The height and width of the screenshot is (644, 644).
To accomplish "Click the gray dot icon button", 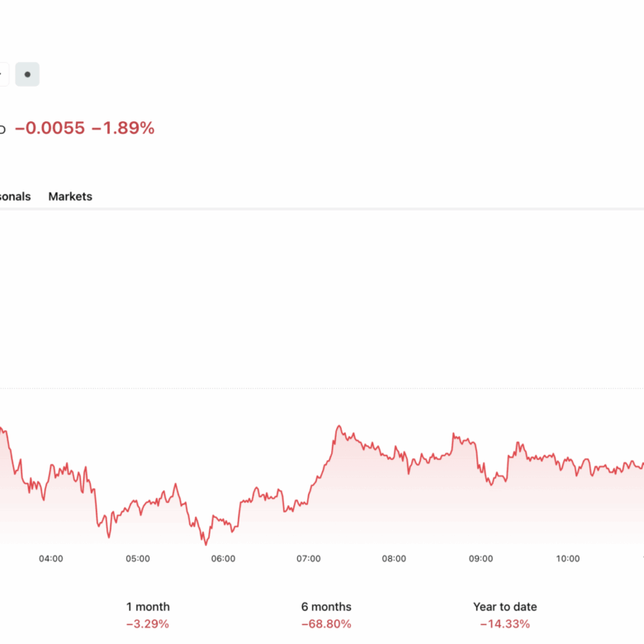I will coord(27,74).
